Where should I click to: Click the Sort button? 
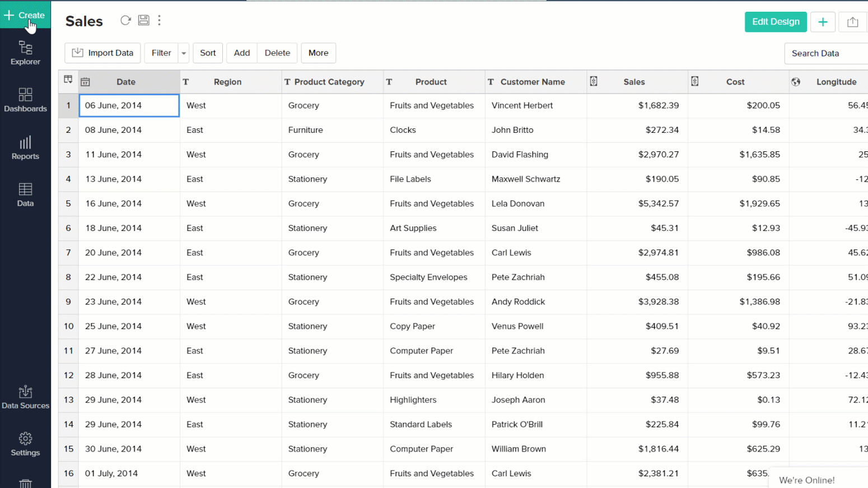tap(208, 53)
